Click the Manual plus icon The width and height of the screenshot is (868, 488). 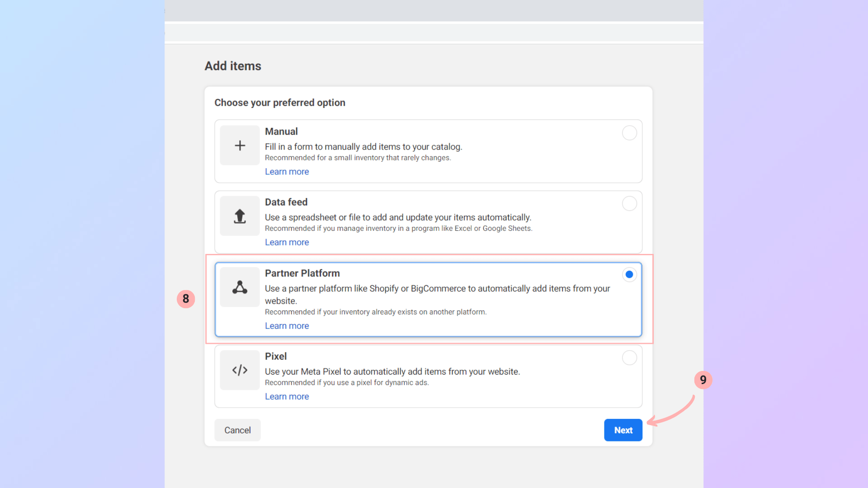pos(240,145)
